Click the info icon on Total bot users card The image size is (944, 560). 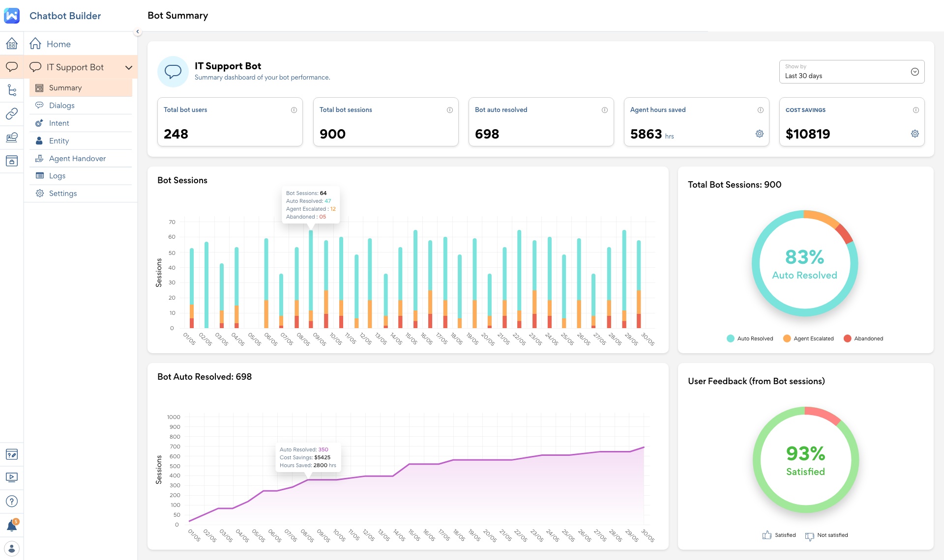[294, 110]
